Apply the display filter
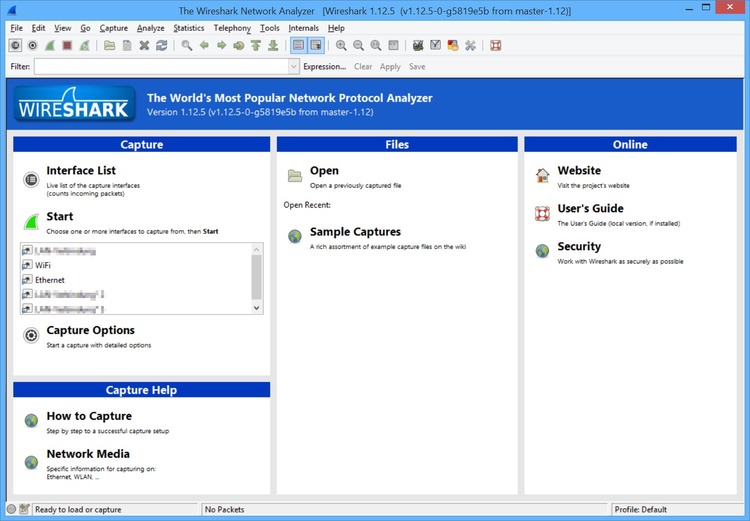Screen dimensions: 750x521 390,67
